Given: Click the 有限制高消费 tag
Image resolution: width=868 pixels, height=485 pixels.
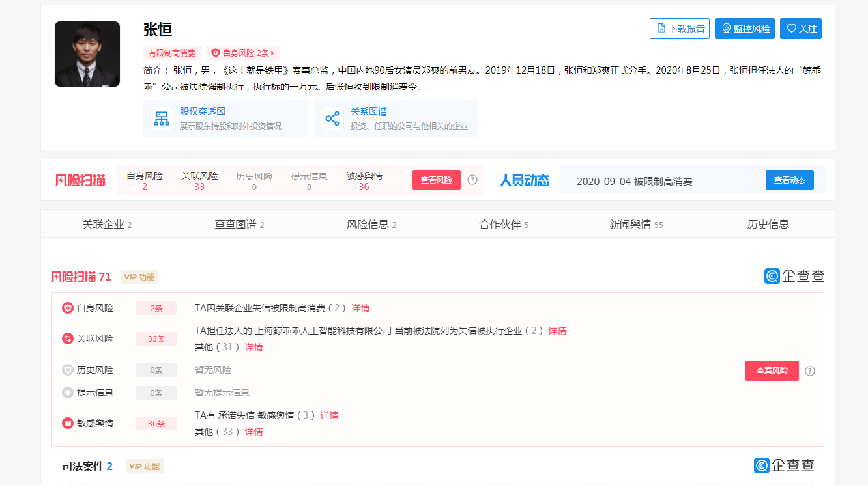Looking at the screenshot, I should [x=172, y=53].
